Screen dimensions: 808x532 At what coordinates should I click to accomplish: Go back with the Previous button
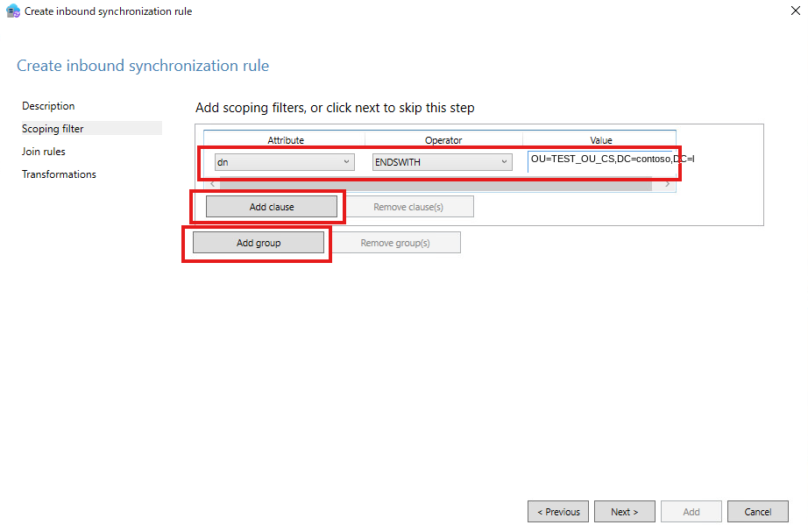point(558,511)
